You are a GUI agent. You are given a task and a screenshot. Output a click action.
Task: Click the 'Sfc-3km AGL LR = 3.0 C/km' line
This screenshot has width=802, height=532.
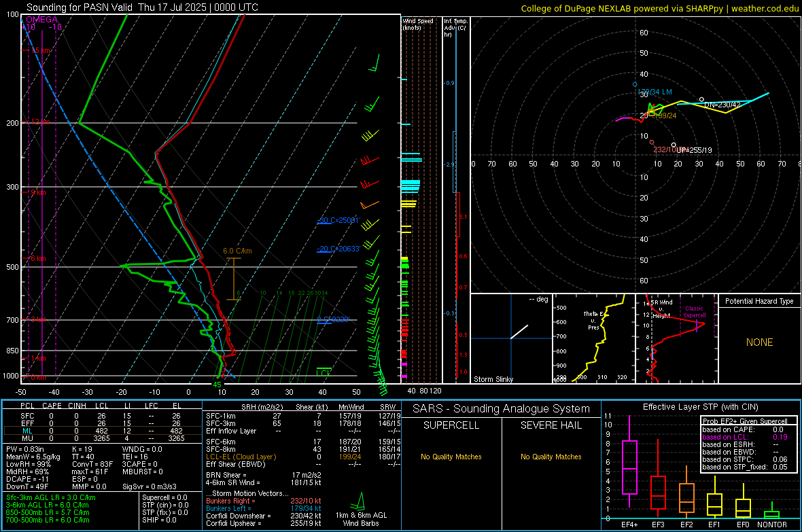tap(51, 498)
